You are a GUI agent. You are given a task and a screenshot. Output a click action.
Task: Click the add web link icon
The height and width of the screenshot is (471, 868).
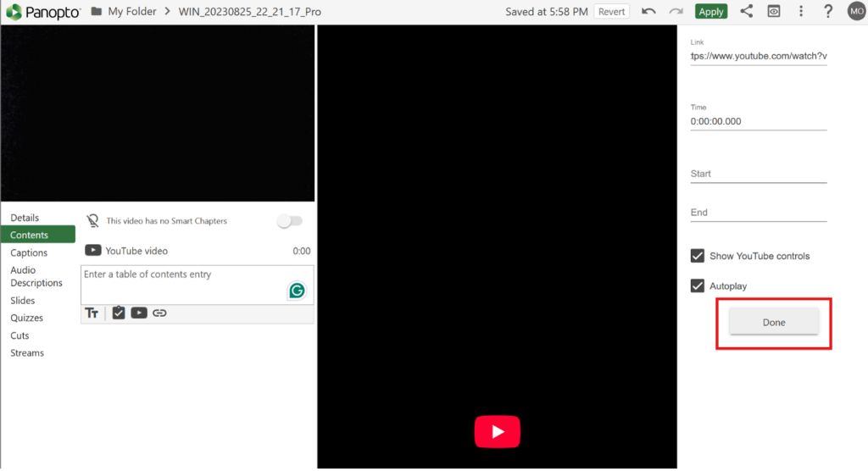point(159,313)
